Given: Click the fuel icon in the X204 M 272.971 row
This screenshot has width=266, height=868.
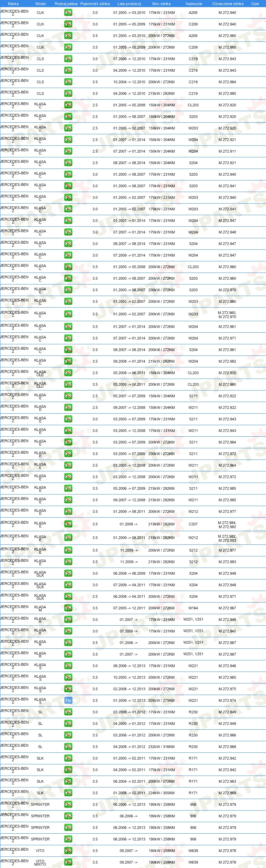Looking at the screenshot, I should click(x=68, y=596).
